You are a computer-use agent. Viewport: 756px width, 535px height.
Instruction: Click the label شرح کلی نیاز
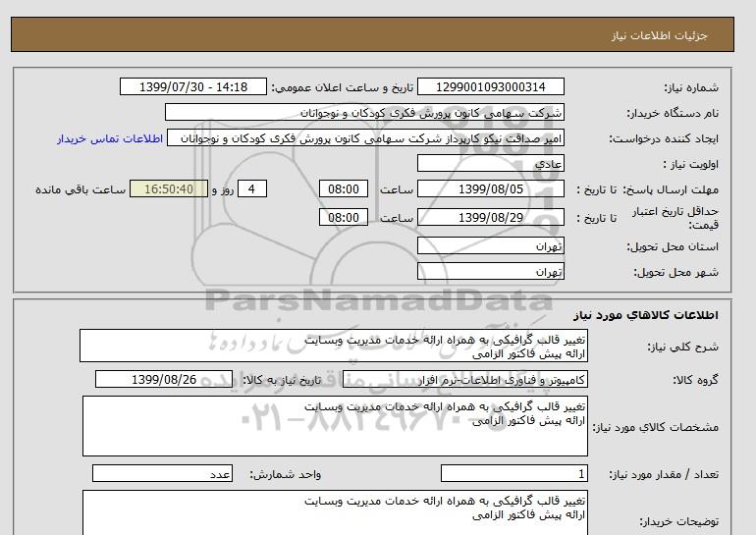pos(682,347)
